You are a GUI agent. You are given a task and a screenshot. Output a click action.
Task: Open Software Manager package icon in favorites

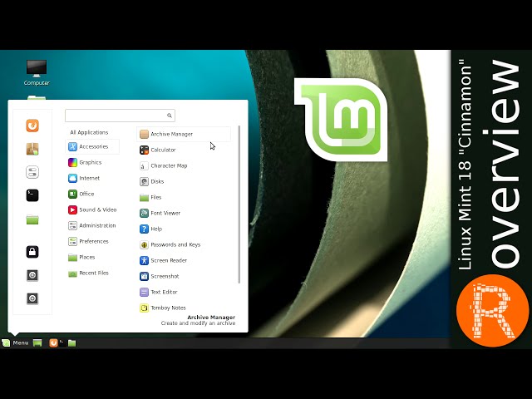[32, 149]
